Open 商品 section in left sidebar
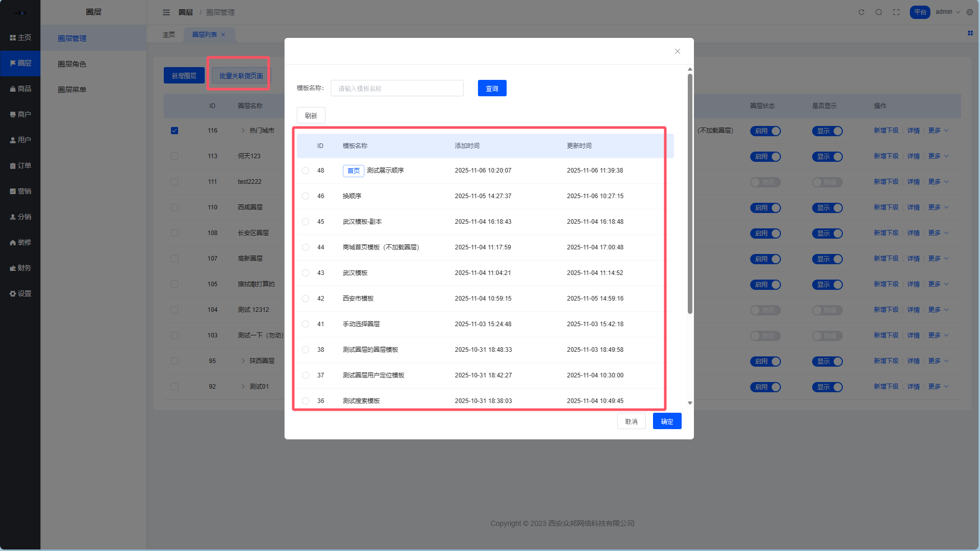980x551 pixels. [x=20, y=89]
